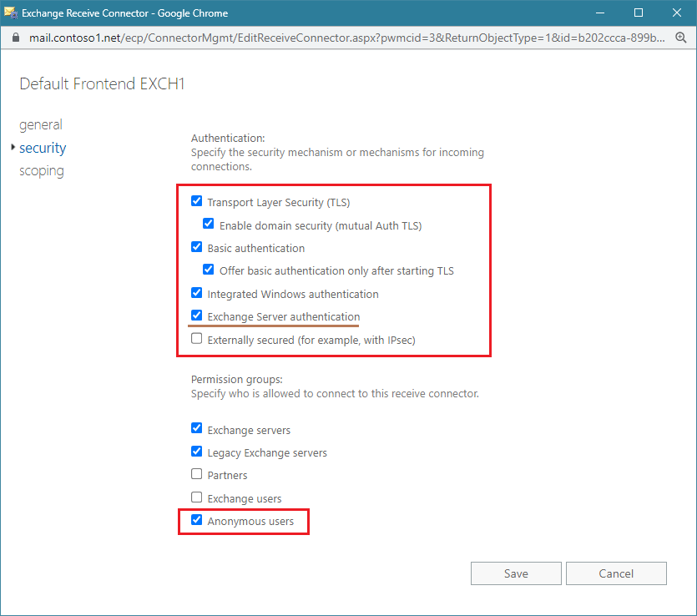Image resolution: width=697 pixels, height=616 pixels.
Task: Toggle Offer basic authentication only after starting TLS
Action: pos(208,270)
